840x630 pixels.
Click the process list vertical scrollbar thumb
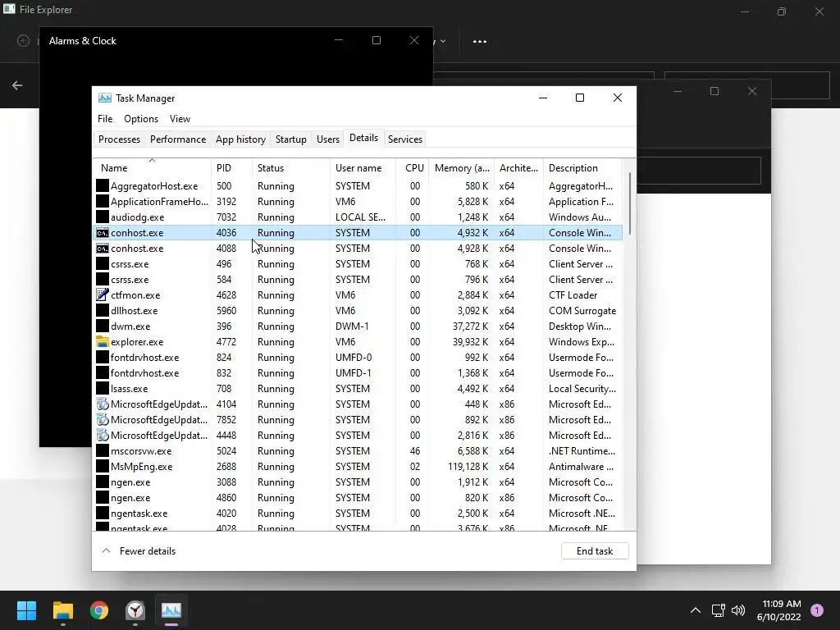(630, 203)
